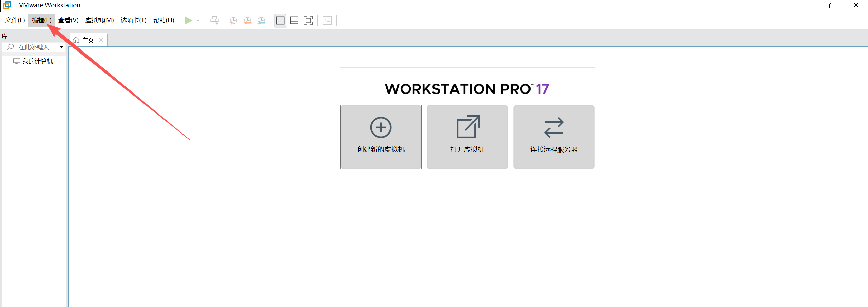Open the 查看(V) menu
Image resolution: width=868 pixels, height=307 pixels.
pos(68,20)
